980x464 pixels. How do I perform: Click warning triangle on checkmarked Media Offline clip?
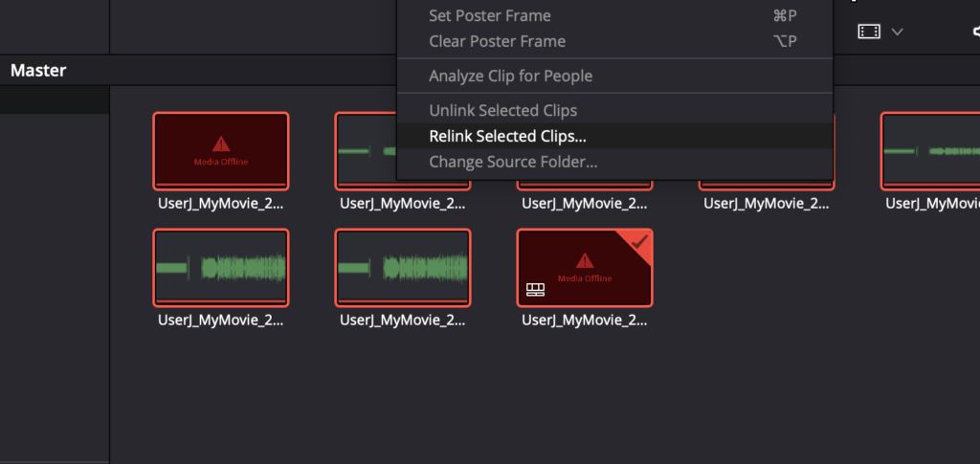pyautogui.click(x=585, y=260)
